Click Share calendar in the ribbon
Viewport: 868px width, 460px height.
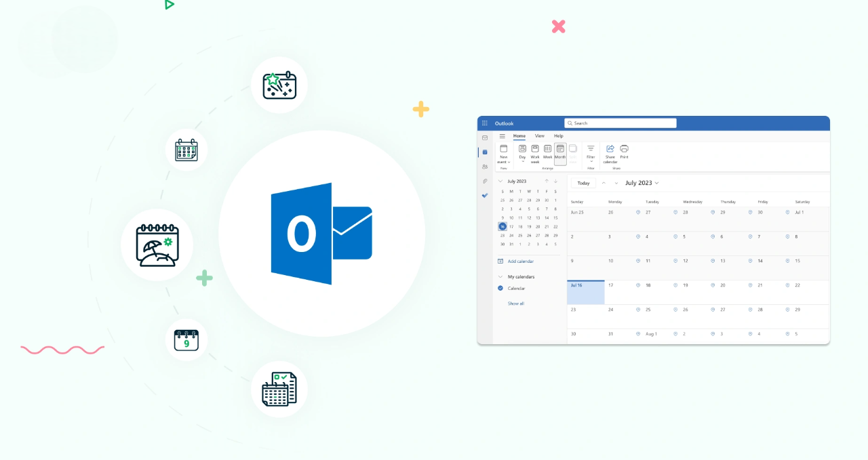tap(610, 154)
